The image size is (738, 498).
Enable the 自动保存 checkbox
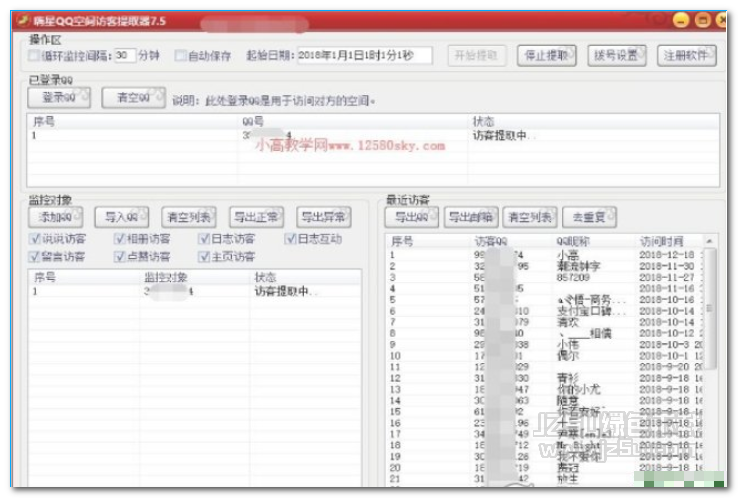coord(180,56)
